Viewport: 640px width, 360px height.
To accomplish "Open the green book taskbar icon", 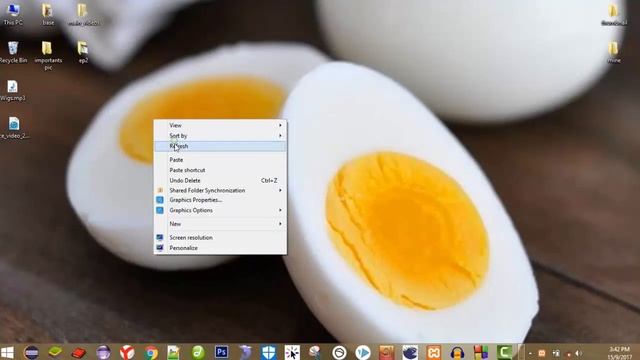I will (x=55, y=352).
